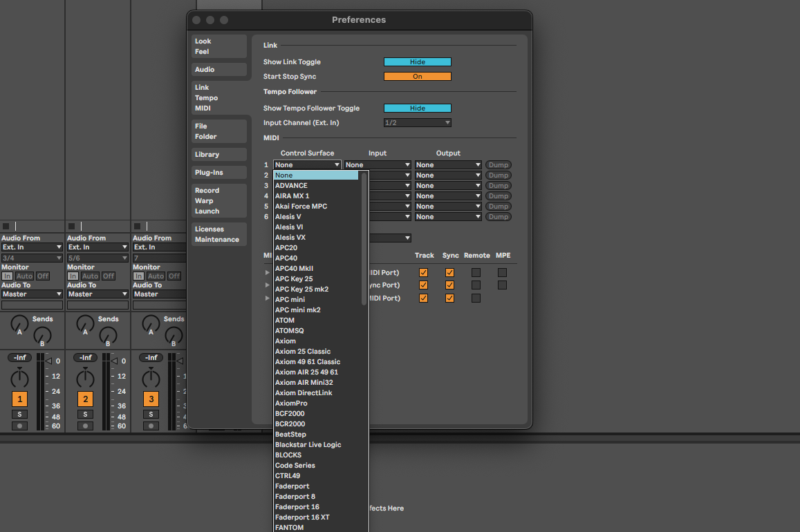Enable Remote checkbox in Sync Port row

pos(476,285)
